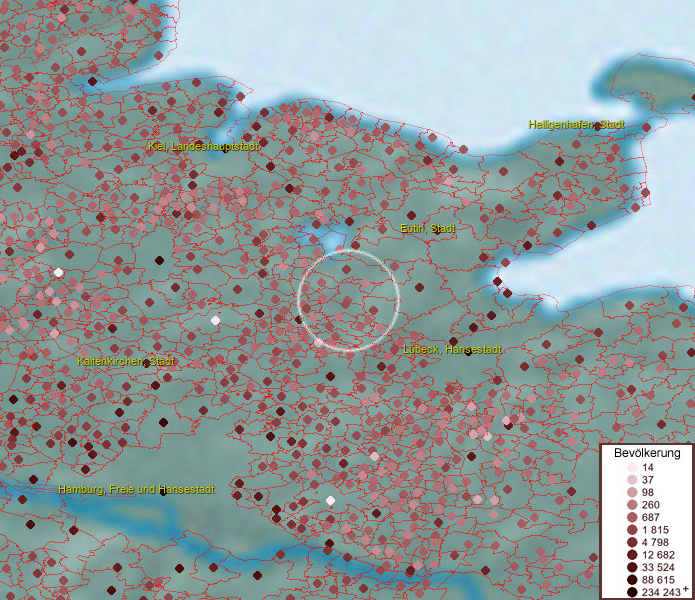Click the Kiel, Landeshauptstadt map label
Screen dimensions: 695x600
pos(203,146)
